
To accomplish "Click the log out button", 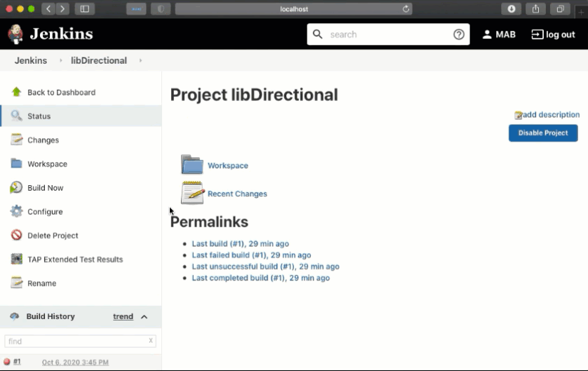I will click(x=553, y=34).
